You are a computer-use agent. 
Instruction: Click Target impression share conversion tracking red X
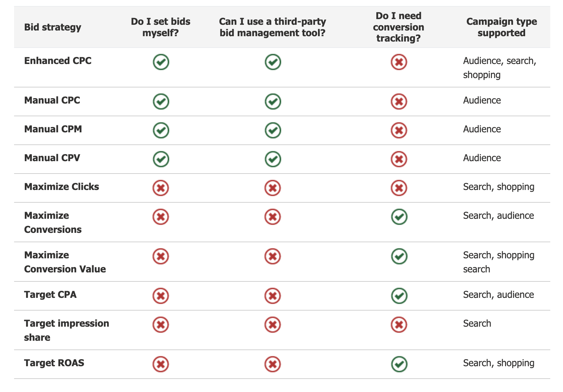click(399, 325)
